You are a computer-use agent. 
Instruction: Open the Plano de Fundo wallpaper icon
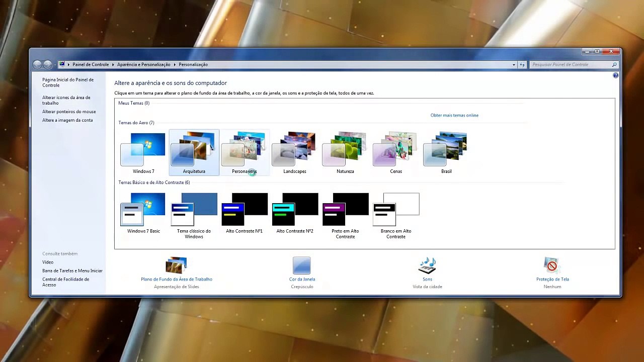click(x=176, y=265)
